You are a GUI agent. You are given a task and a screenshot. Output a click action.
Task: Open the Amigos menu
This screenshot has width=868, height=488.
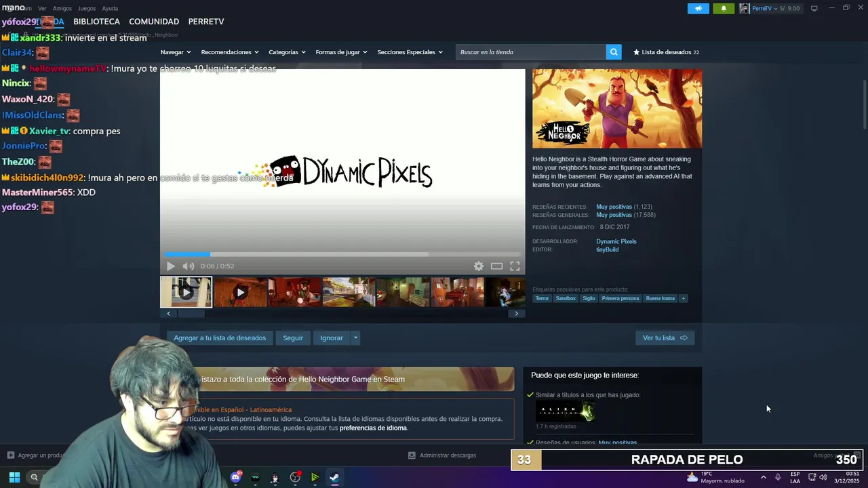click(62, 9)
